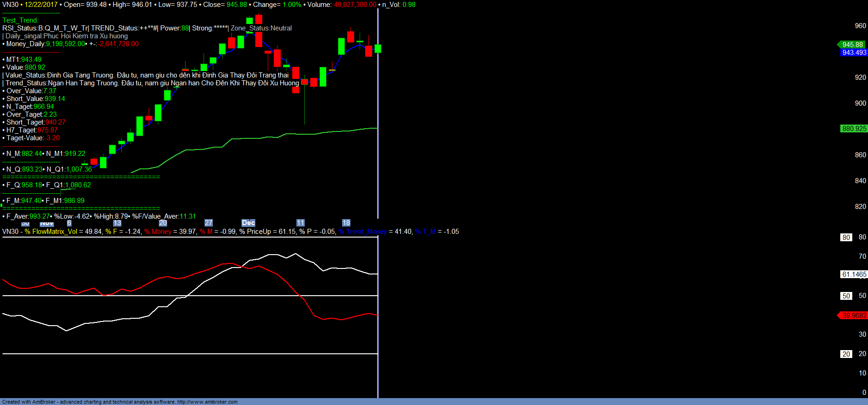Click date marker 27 on the axis
This screenshot has width=868, height=405.
(209, 223)
